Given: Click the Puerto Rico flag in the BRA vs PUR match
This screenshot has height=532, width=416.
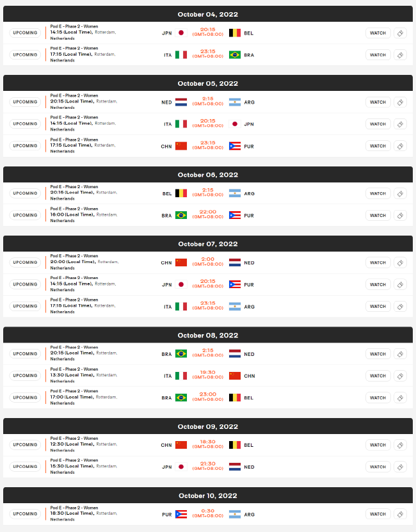Looking at the screenshot, I should click(x=235, y=215).
